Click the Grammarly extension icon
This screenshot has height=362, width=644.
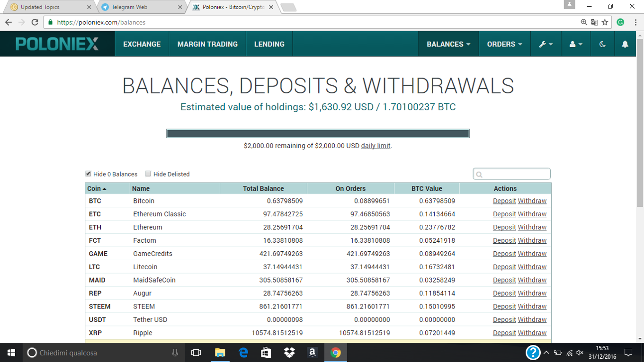coord(620,22)
